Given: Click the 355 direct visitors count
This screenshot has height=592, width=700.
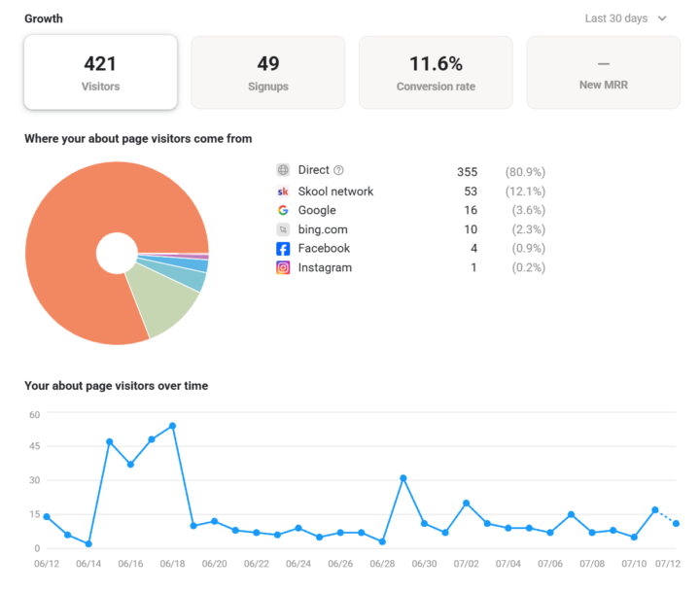Looking at the screenshot, I should 467,172.
